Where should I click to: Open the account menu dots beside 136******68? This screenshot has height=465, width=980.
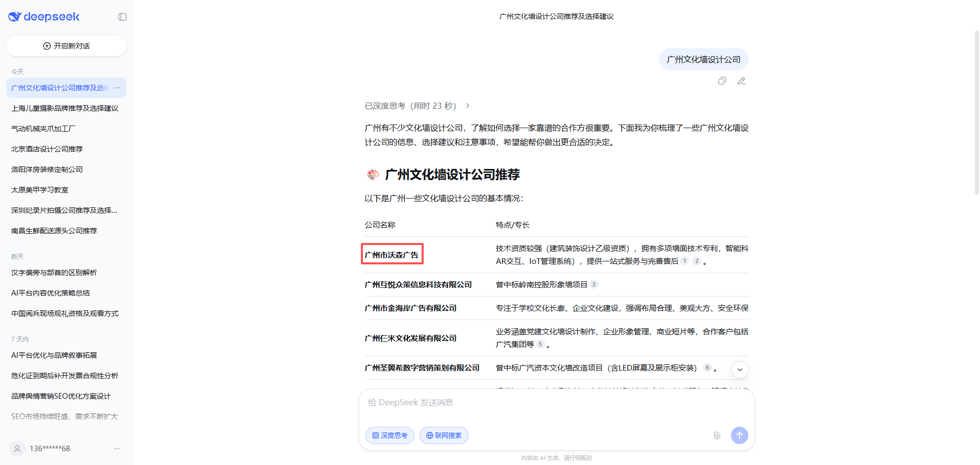(117, 449)
